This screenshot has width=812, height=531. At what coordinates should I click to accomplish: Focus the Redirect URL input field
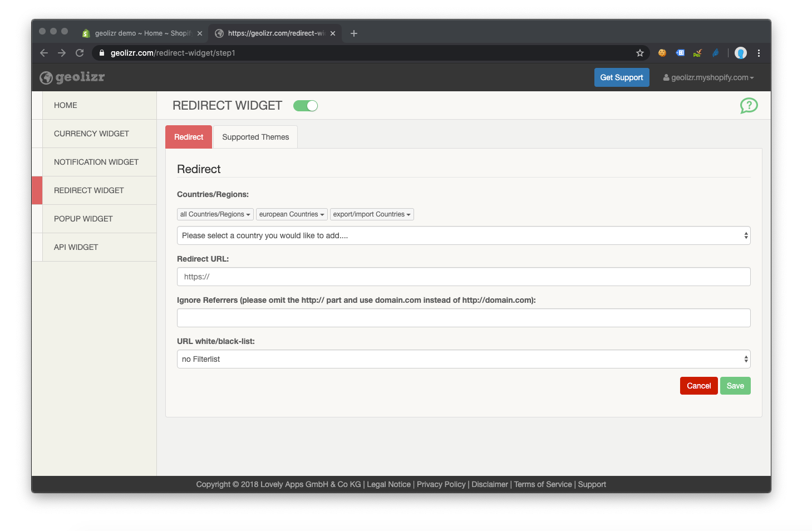[x=464, y=277]
